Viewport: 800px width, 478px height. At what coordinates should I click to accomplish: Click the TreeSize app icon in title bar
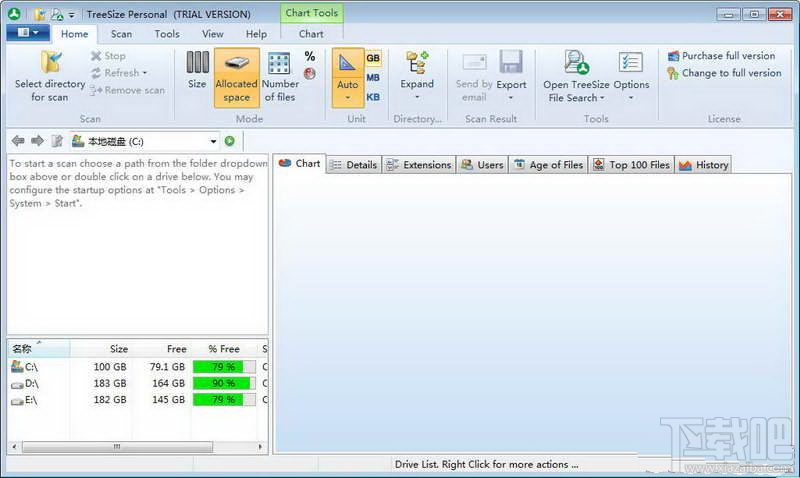coord(14,14)
